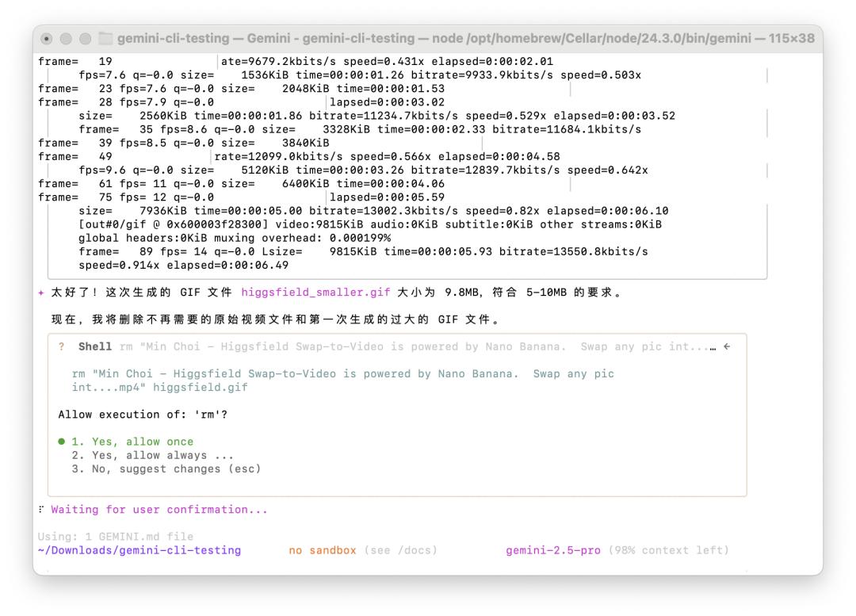856x616 pixels.
Task: Choose "Yes, allow always ..." option
Action: tap(152, 455)
